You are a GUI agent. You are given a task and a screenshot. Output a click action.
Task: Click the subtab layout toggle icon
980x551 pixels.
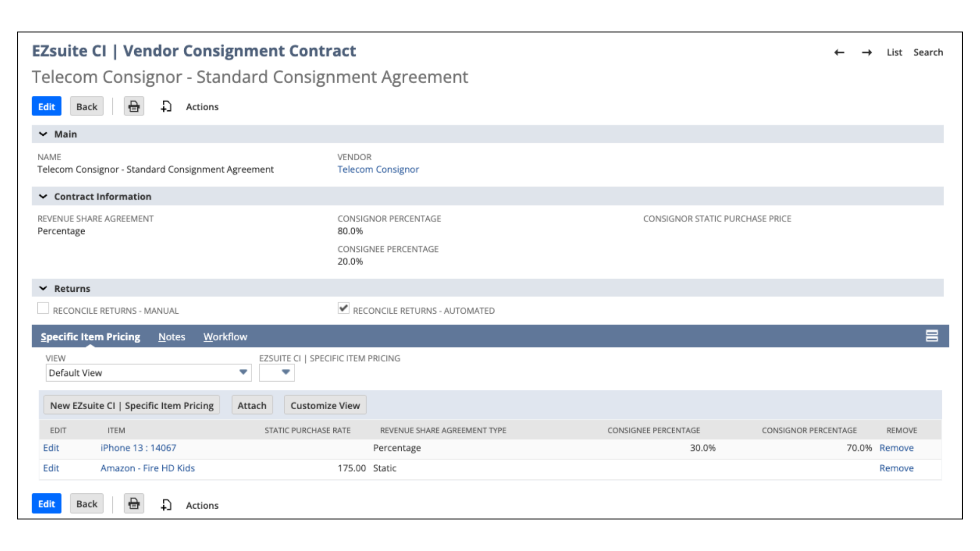[932, 336]
